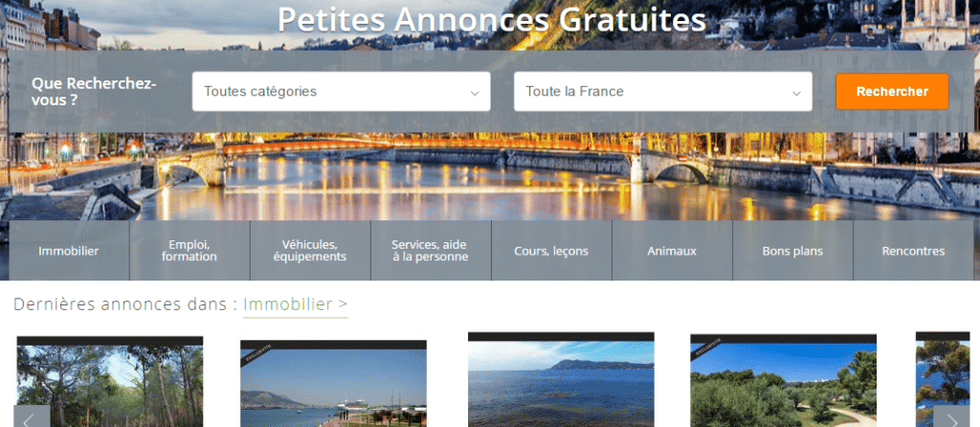The width and height of the screenshot is (980, 427).
Task: Click chevron arrow in categories dropdown
Action: pos(475,93)
